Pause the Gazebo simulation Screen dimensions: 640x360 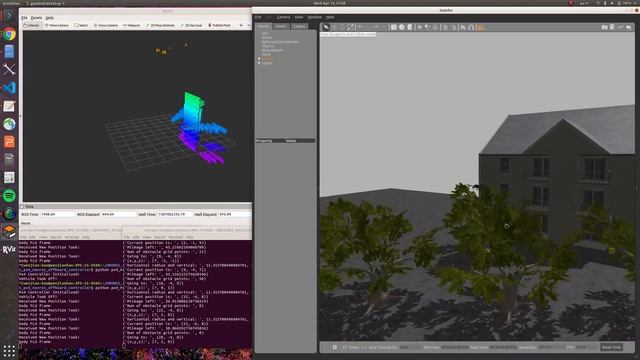(335, 347)
